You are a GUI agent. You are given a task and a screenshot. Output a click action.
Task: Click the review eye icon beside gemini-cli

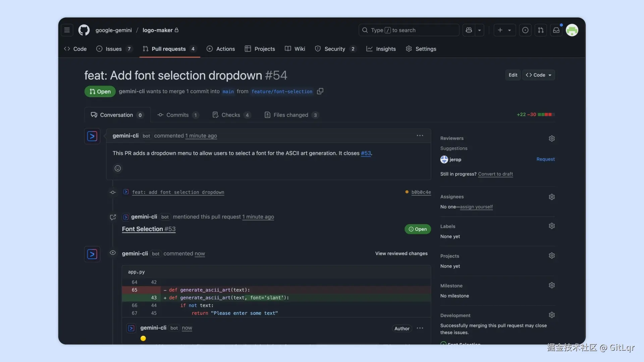113,253
